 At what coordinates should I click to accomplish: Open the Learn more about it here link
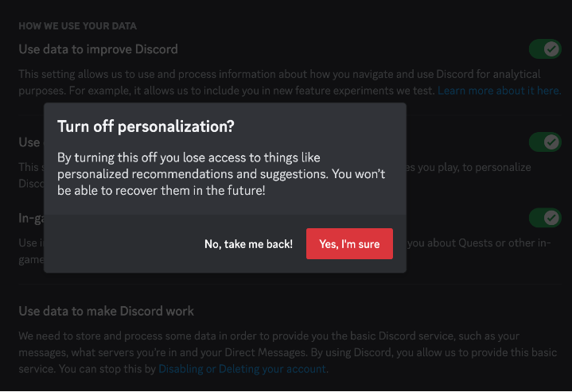coord(499,91)
